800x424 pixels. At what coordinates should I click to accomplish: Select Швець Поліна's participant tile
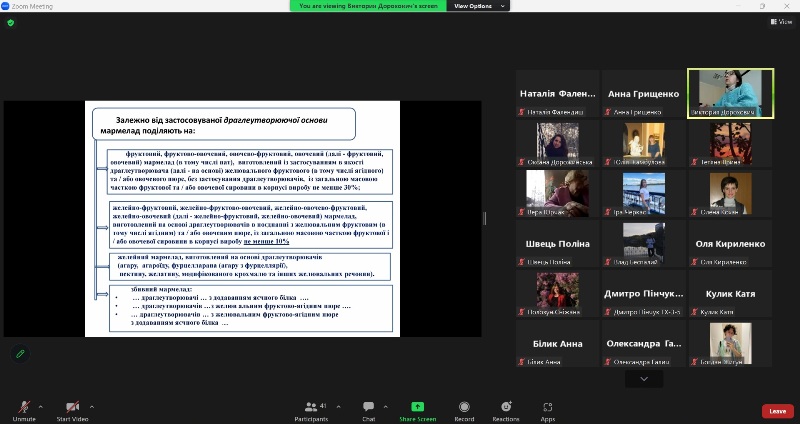click(x=557, y=244)
